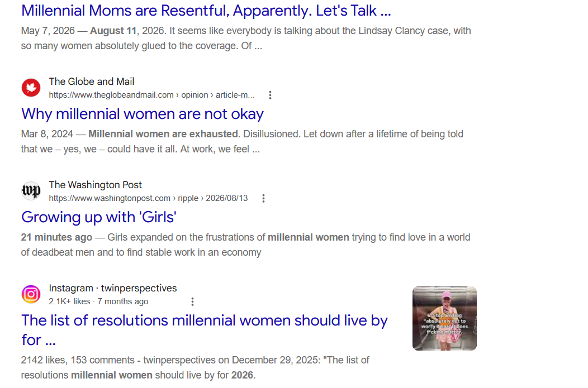The width and height of the screenshot is (588, 388).
Task: Click theglobeandmail.com URL breadcrumb
Action: click(x=151, y=95)
